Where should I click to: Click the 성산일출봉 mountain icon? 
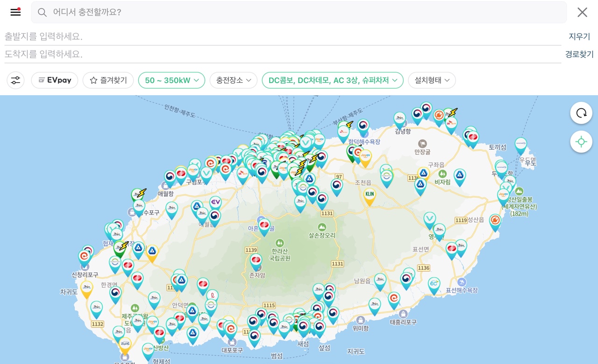pyautogui.click(x=519, y=191)
